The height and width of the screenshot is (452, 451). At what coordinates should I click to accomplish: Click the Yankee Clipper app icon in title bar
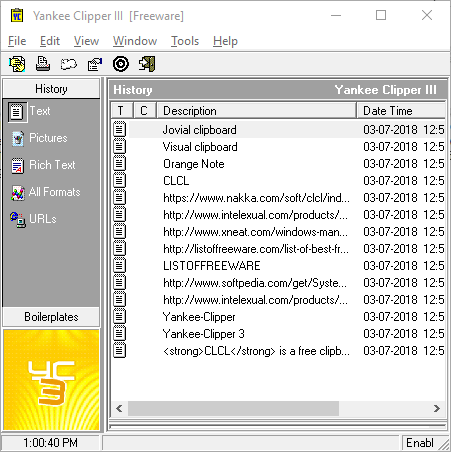(17, 15)
